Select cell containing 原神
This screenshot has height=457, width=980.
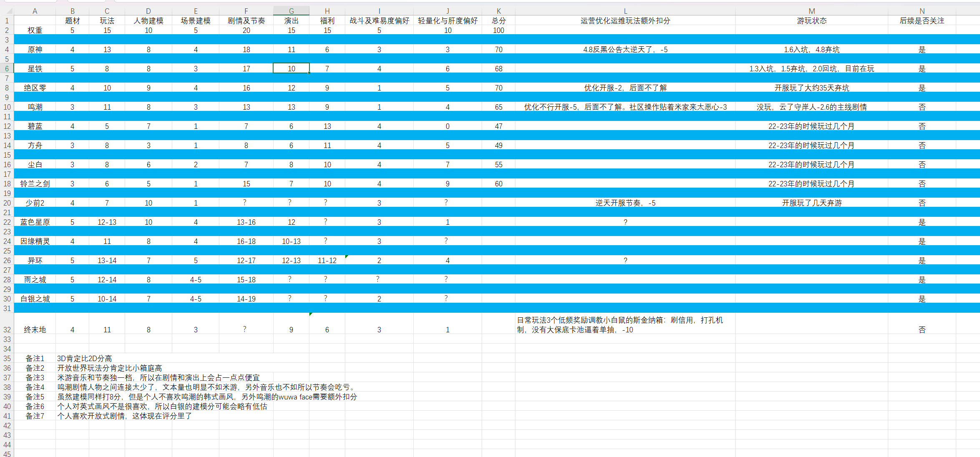pyautogui.click(x=35, y=49)
